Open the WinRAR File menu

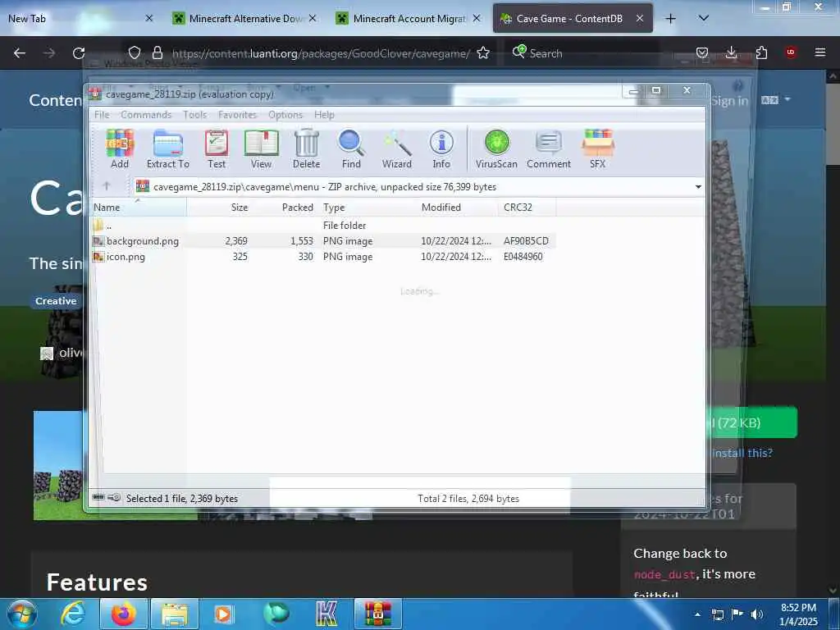coord(102,115)
